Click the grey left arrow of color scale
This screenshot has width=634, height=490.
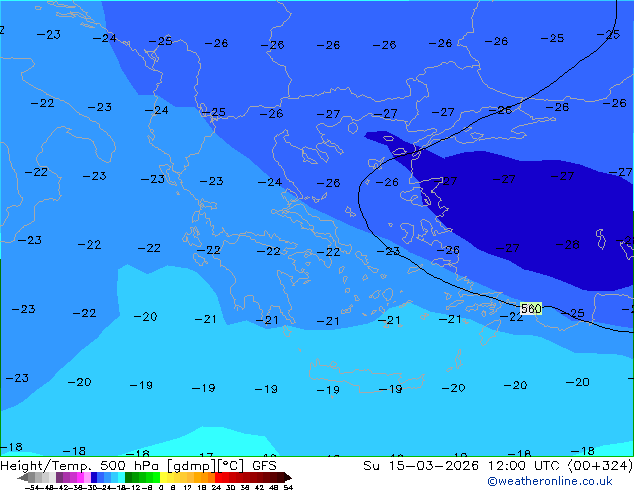click(23, 477)
